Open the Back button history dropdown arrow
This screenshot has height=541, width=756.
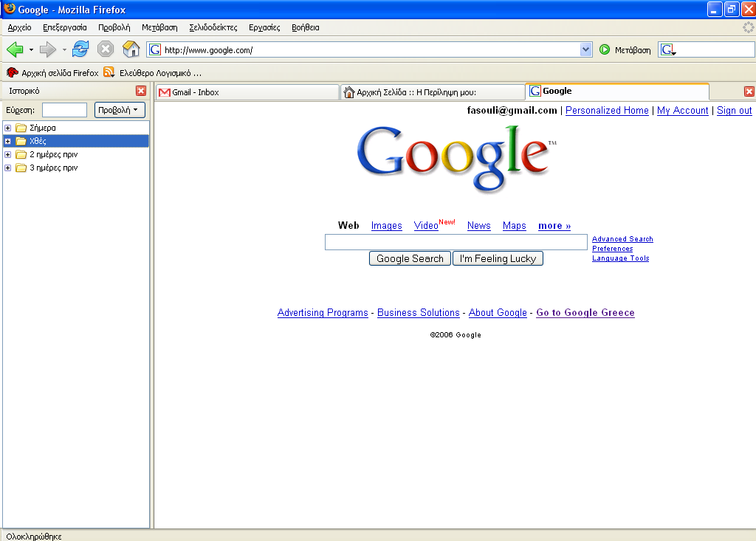31,49
